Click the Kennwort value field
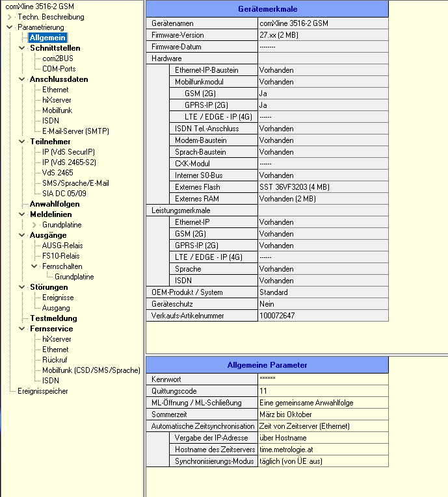Viewport: 448px width, 497px height. (323, 379)
